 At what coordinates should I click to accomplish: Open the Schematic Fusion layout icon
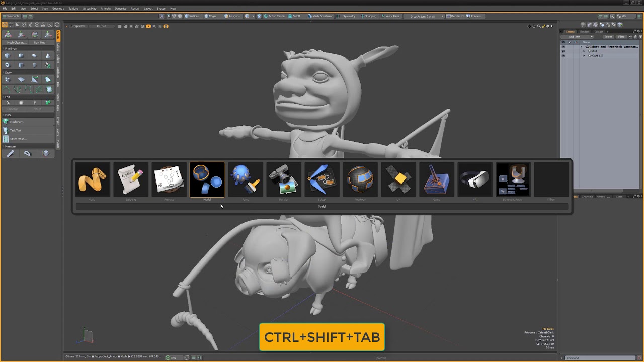click(513, 180)
